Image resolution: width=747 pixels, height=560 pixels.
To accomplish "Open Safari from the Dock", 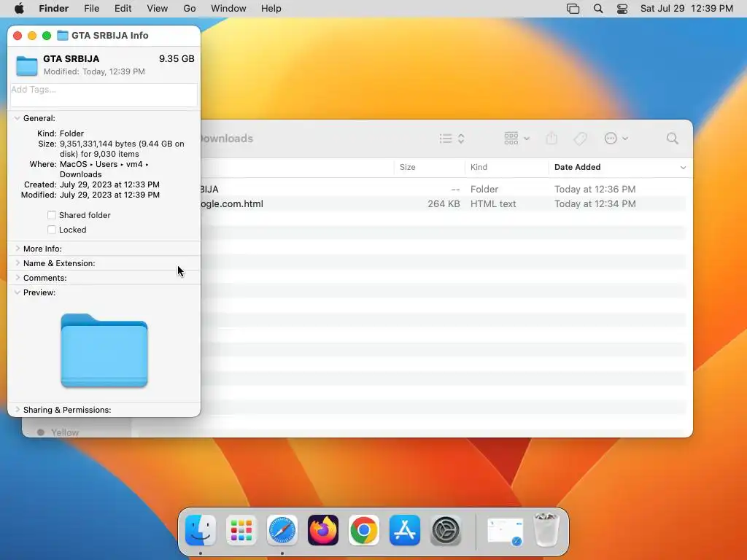I will [282, 530].
